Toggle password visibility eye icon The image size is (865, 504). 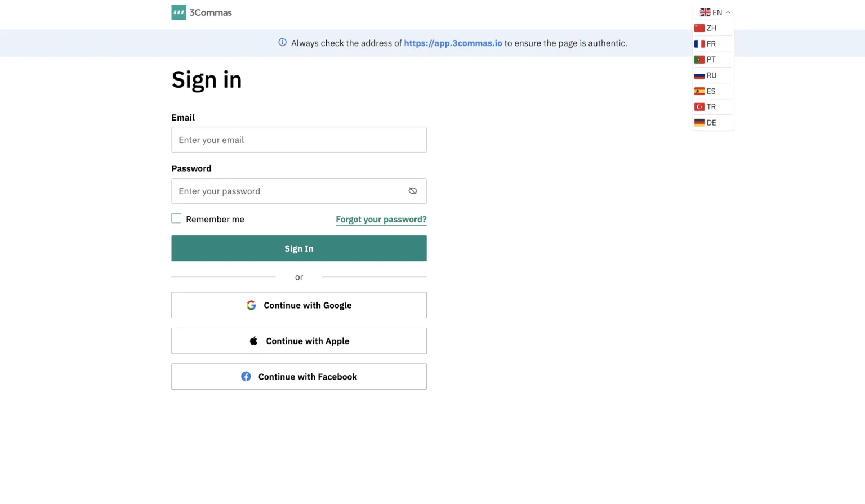click(413, 191)
